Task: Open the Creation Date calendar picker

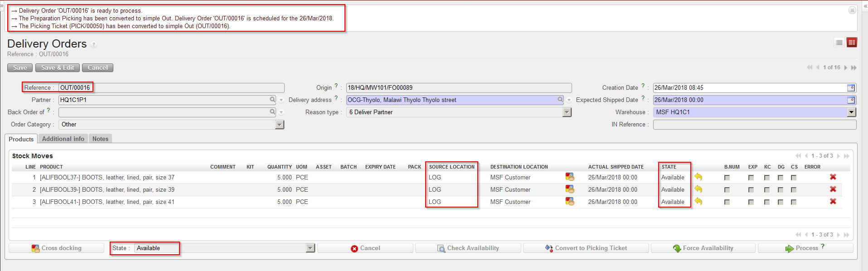Action: [851, 88]
